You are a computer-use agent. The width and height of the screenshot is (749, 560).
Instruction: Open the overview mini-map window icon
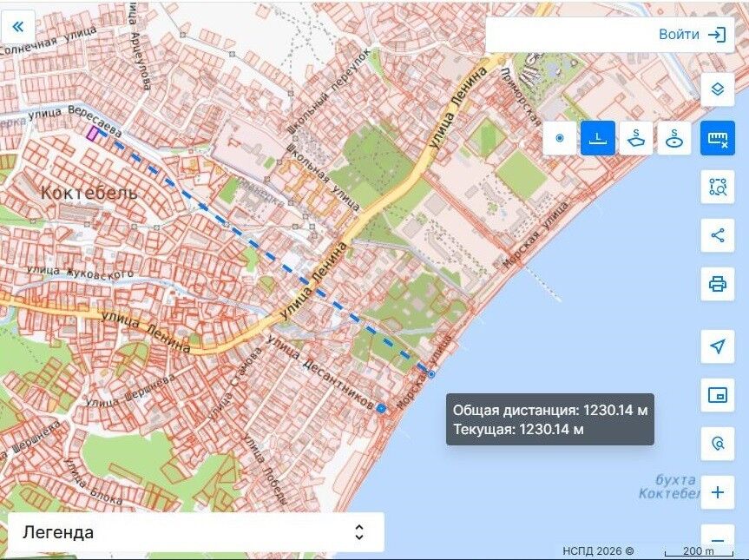718,395
